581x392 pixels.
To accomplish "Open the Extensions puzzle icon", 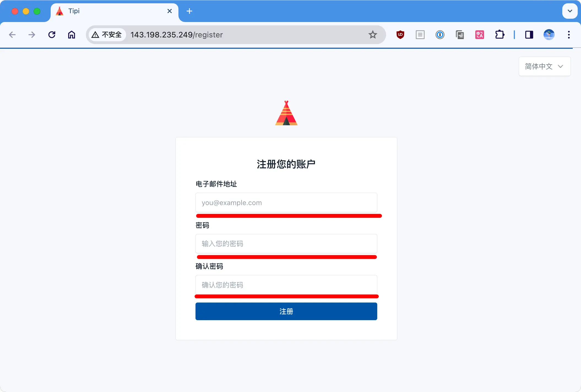I will (x=499, y=35).
